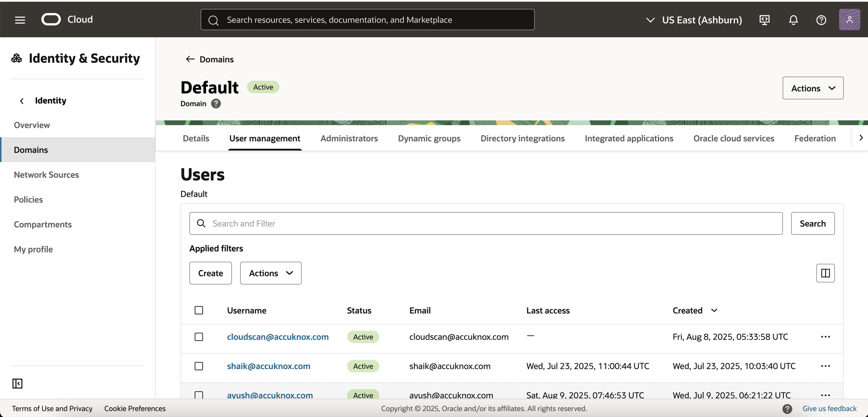Click the Search and Filter input field
The image size is (868, 417).
pyautogui.click(x=486, y=224)
